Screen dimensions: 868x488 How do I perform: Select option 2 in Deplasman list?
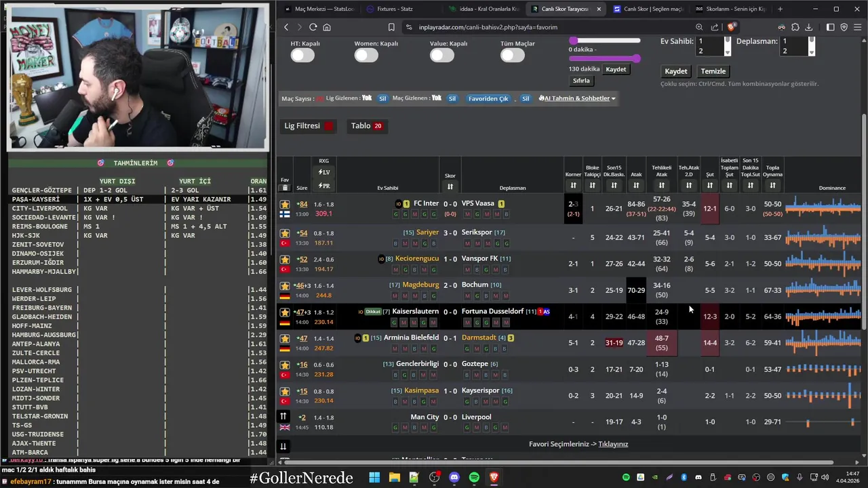click(793, 51)
